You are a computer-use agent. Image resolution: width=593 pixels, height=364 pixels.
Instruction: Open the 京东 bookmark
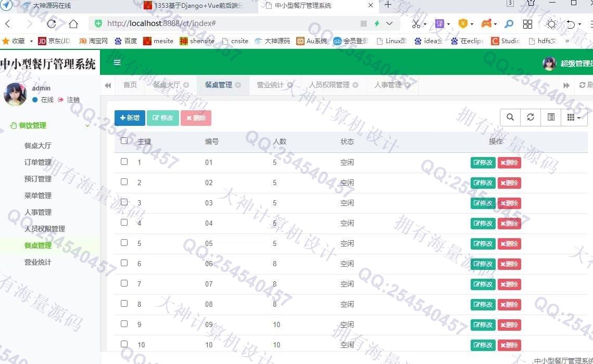coord(54,41)
